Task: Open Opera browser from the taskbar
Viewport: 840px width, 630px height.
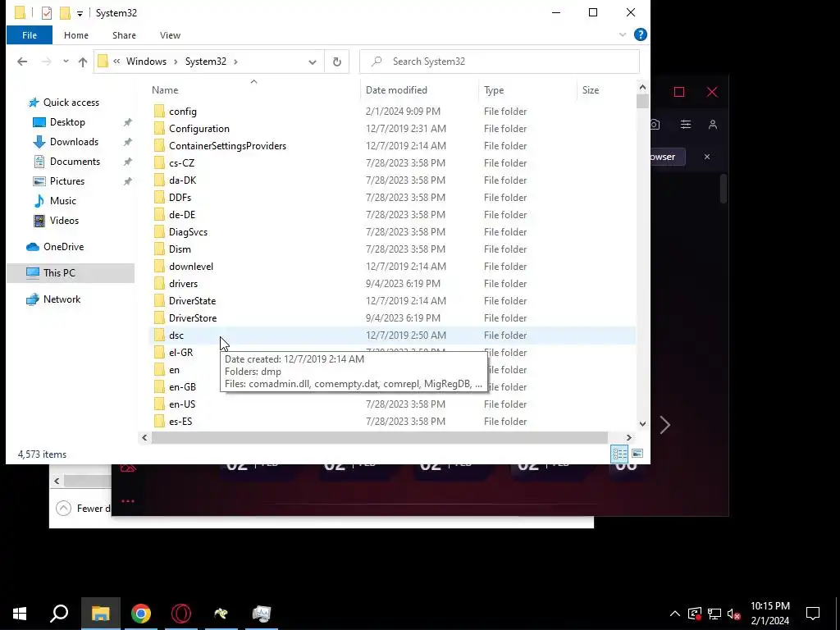Action: (x=181, y=614)
